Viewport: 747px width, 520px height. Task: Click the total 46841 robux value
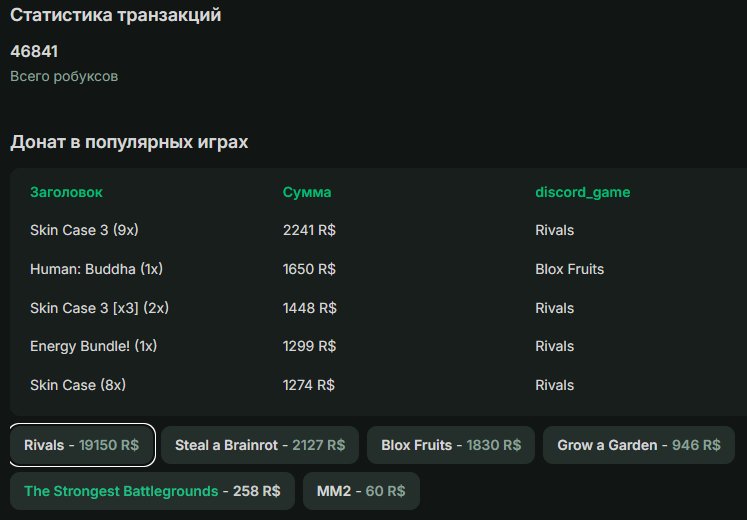pos(34,51)
